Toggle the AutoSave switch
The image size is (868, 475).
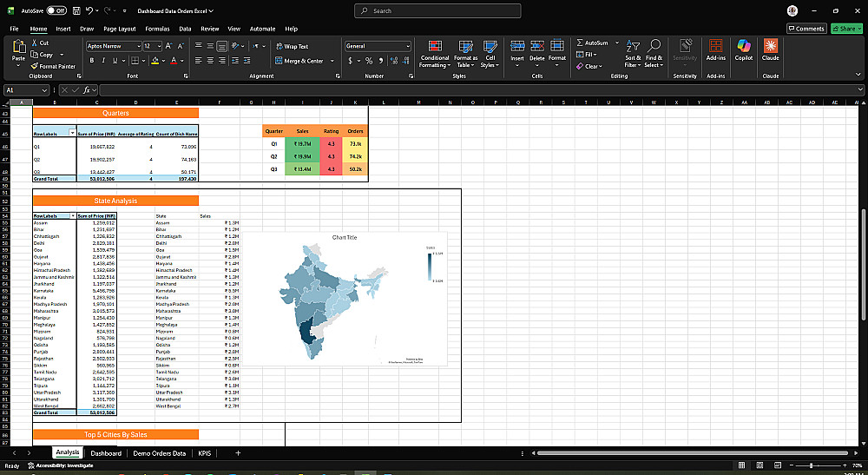pyautogui.click(x=56, y=10)
